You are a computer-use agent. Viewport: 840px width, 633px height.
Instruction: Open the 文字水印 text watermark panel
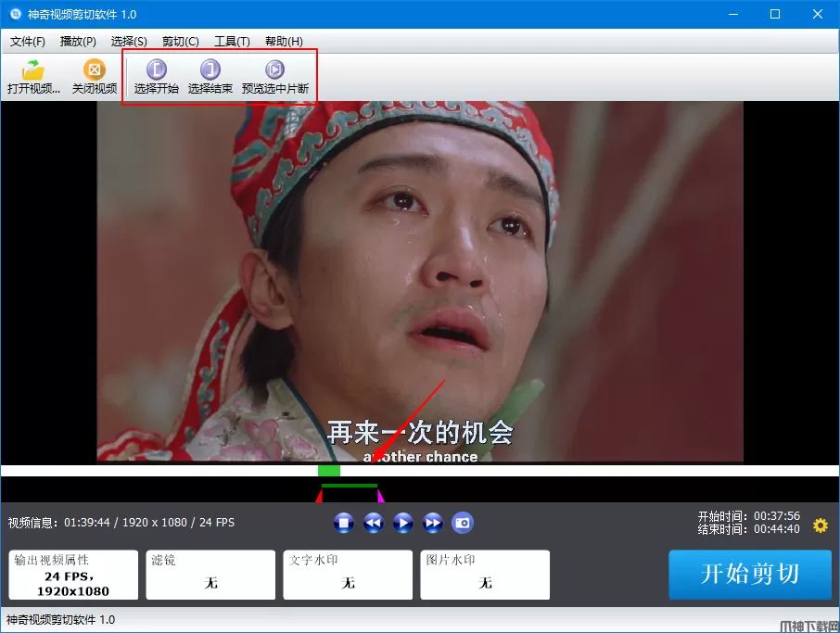click(x=348, y=575)
